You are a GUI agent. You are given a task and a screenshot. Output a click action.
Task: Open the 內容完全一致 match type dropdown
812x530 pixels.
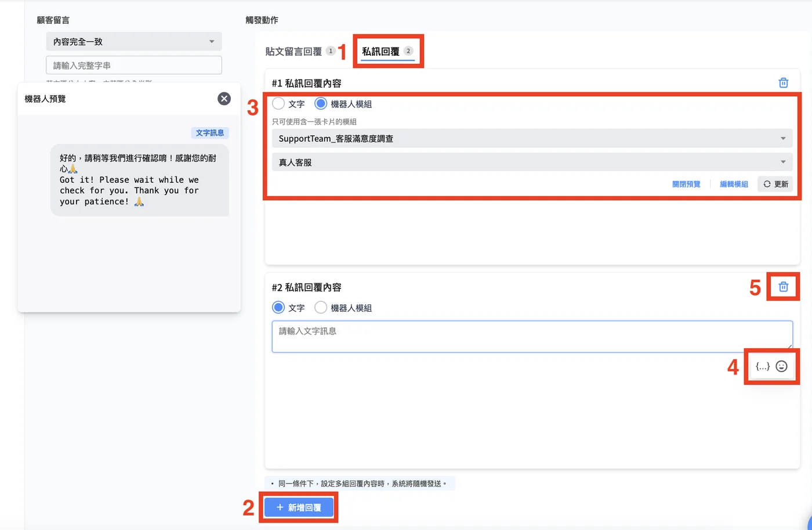click(134, 41)
